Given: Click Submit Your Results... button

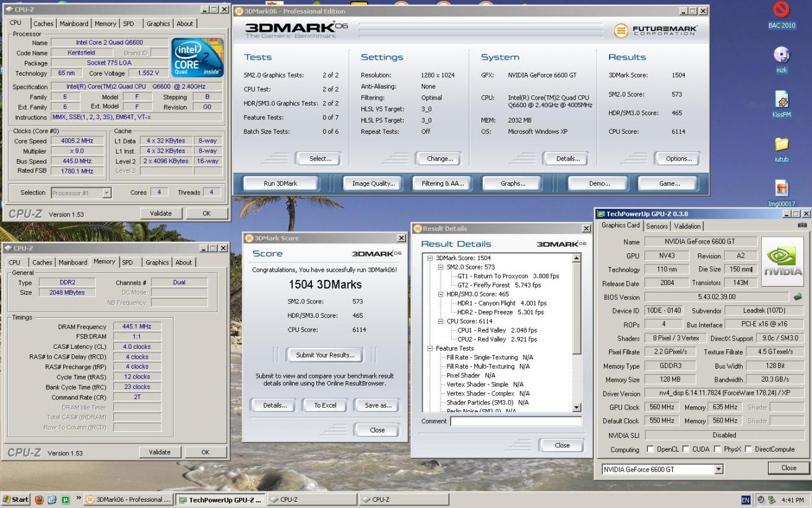Looking at the screenshot, I should [325, 355].
